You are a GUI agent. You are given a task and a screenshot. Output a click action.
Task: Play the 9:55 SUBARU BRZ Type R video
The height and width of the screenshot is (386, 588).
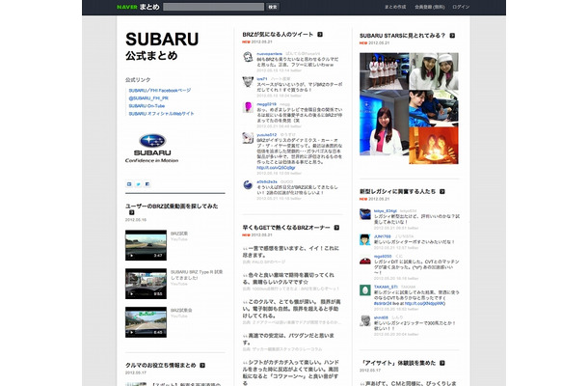pyautogui.click(x=146, y=284)
